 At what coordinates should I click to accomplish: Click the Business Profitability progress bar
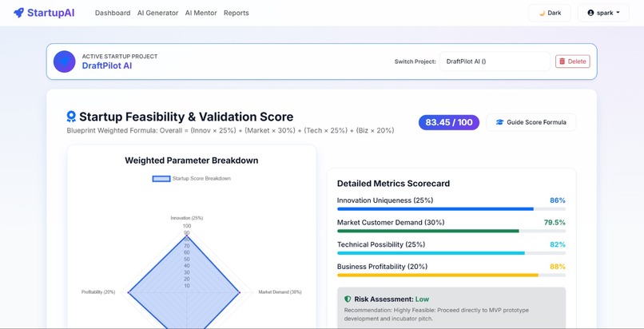451,275
